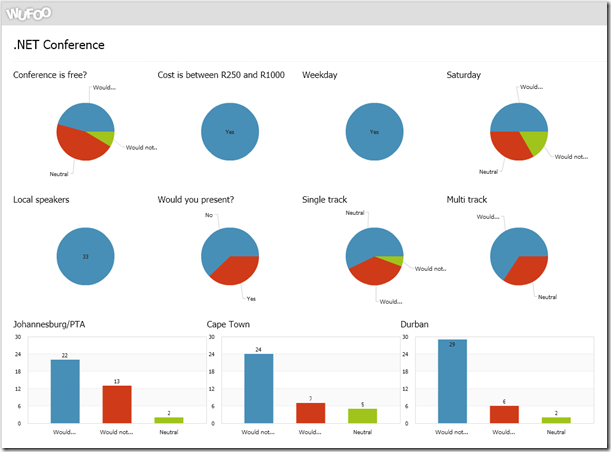Click the 'No' label above 'Would you present?' pie

pos(209,215)
